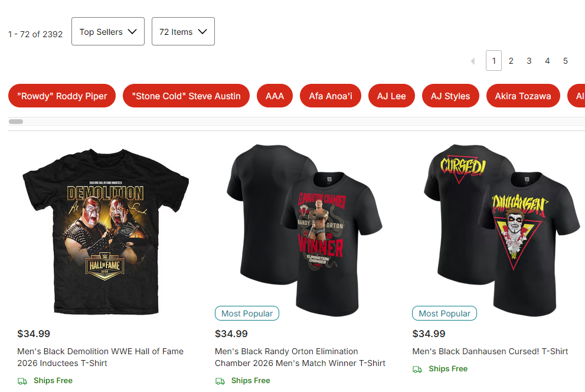Filter by Akira Tozawa

tap(523, 96)
